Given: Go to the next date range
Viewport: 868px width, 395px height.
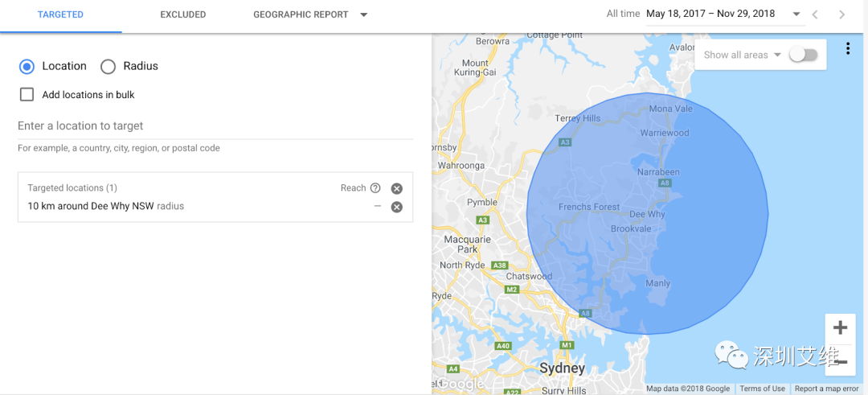Looking at the screenshot, I should (841, 14).
